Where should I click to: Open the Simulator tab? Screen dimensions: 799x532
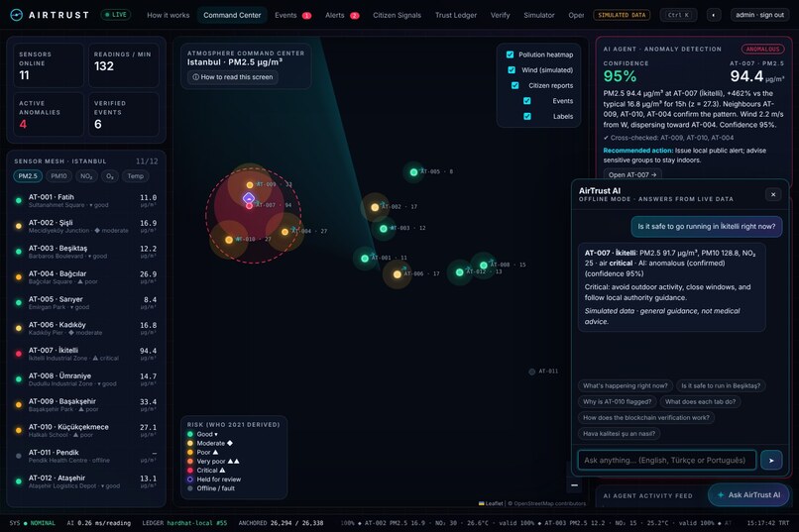click(x=538, y=15)
